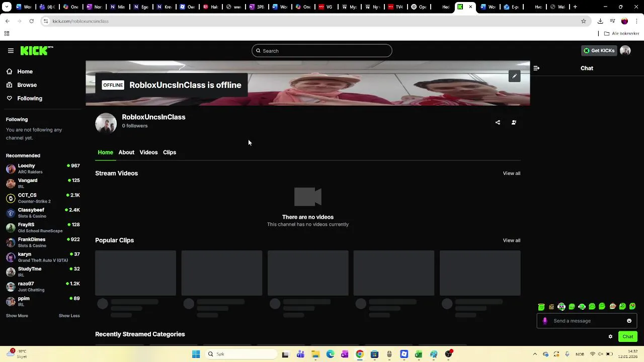Image resolution: width=644 pixels, height=362 pixels.
Task: Show More recommended channels
Action: click(x=17, y=316)
